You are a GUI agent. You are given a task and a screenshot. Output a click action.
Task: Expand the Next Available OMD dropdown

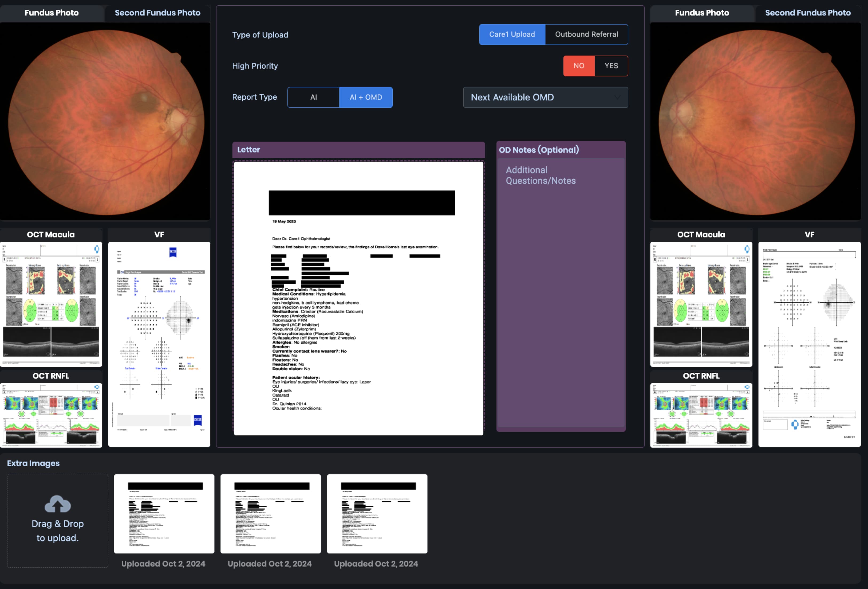tap(545, 97)
